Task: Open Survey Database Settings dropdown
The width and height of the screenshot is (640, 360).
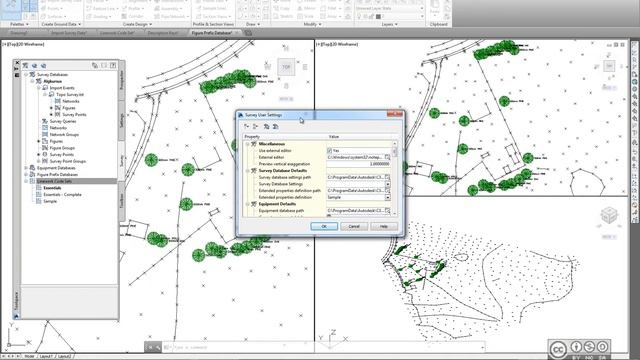Action: point(387,184)
